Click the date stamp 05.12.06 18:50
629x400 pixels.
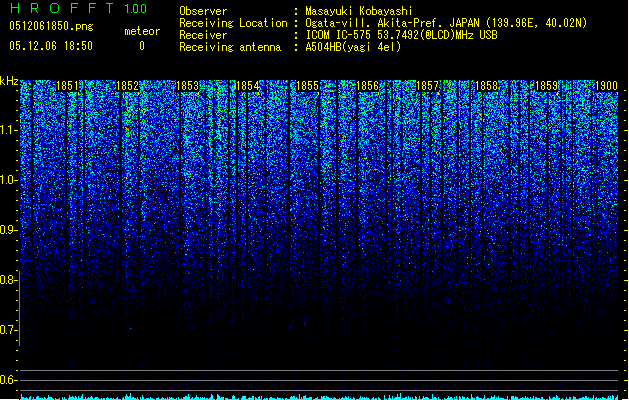click(51, 46)
